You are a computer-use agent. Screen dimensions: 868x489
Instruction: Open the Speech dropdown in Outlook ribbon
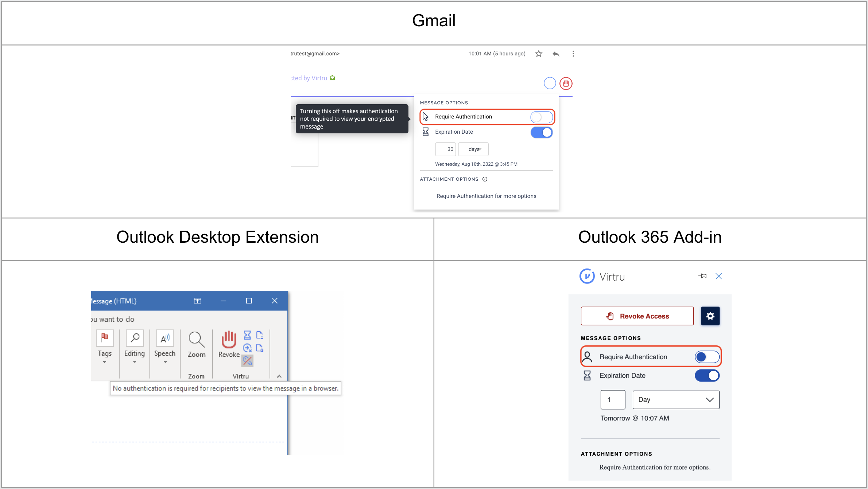pos(165,347)
